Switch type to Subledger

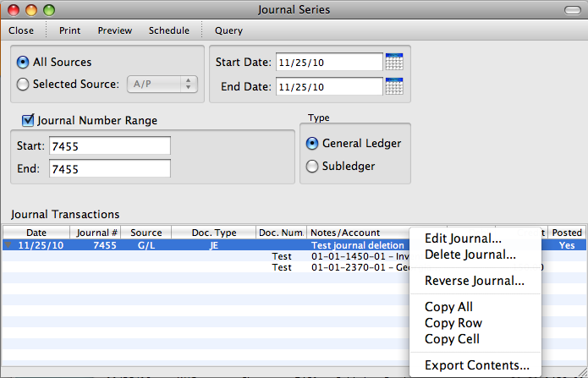pyautogui.click(x=312, y=167)
